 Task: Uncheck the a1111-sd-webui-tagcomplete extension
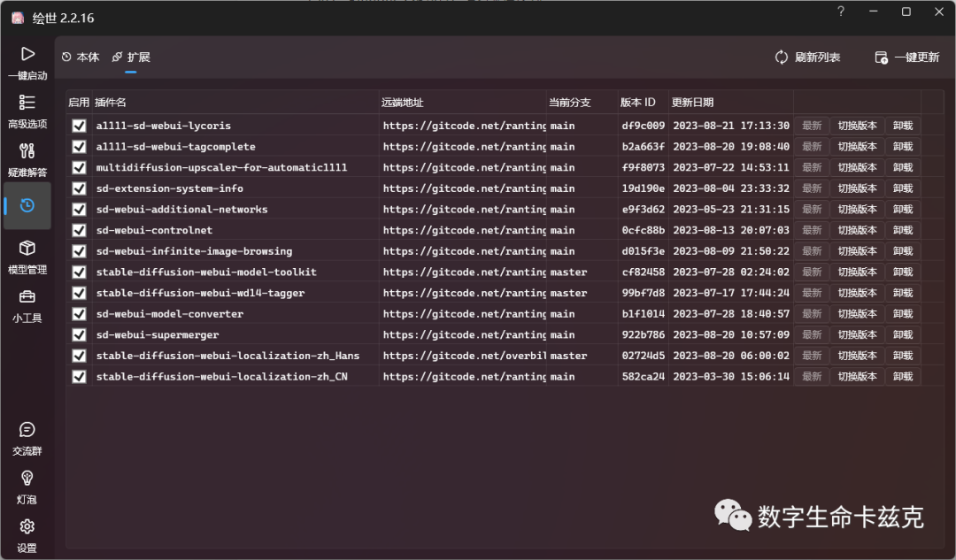(79, 146)
